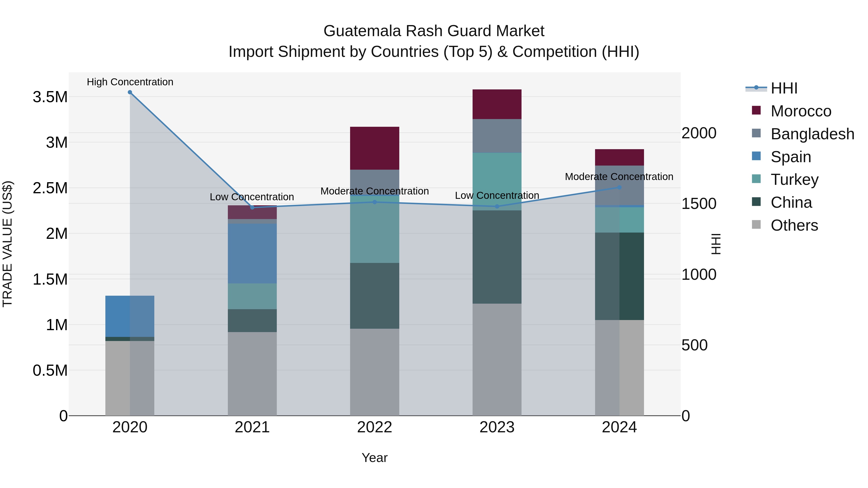Click the Spain segment of the 2020 bar
The height and width of the screenshot is (488, 868).
130,316
